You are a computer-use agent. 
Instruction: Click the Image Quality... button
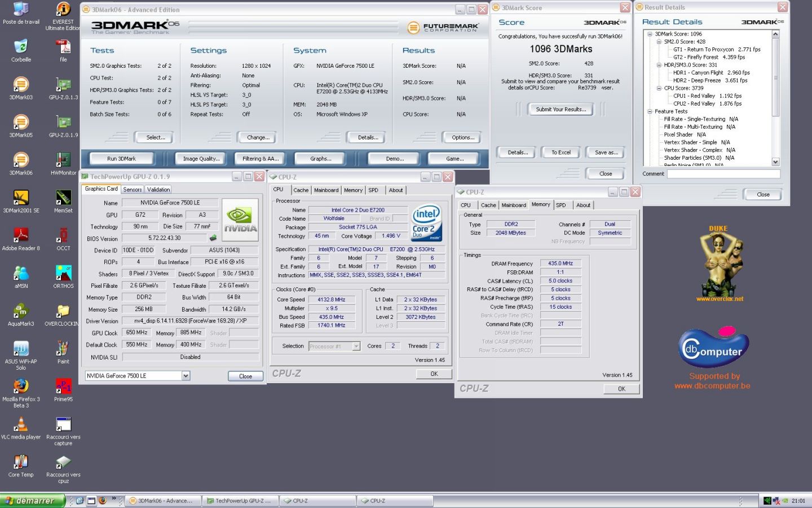(x=201, y=159)
